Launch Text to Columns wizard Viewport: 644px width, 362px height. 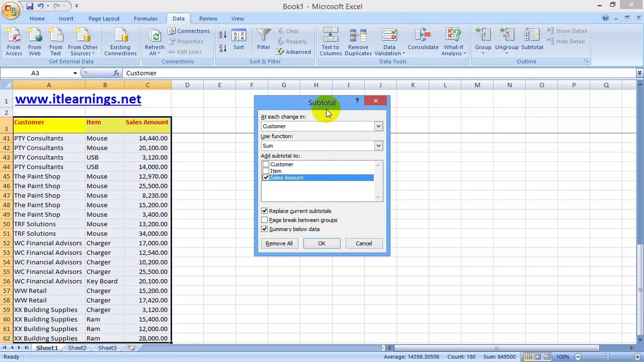tap(331, 42)
